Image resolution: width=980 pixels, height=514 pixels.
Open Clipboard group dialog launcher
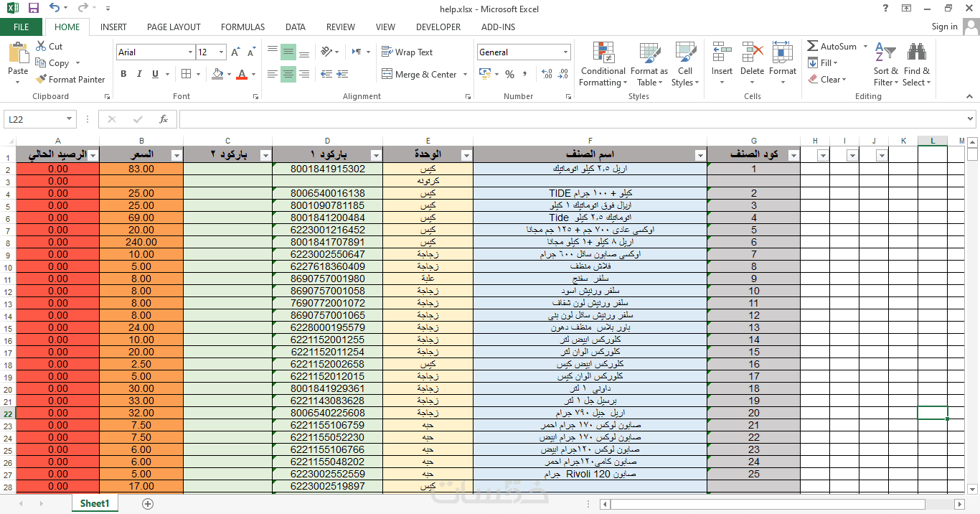click(107, 96)
